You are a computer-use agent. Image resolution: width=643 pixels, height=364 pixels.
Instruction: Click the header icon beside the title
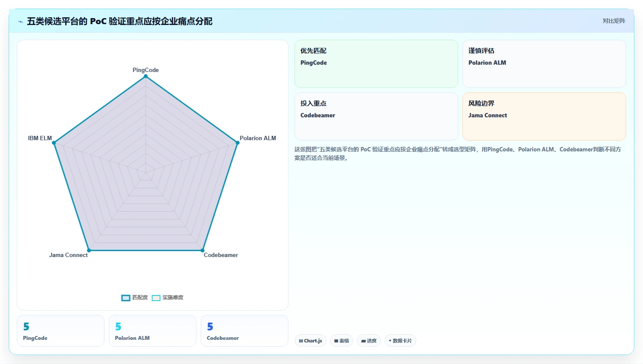[20, 22]
